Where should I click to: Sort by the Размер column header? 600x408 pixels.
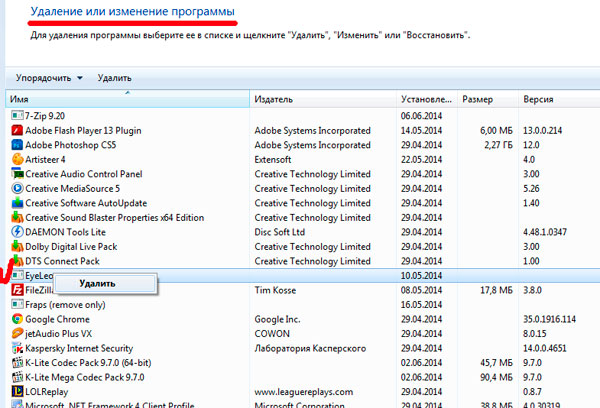tap(488, 100)
